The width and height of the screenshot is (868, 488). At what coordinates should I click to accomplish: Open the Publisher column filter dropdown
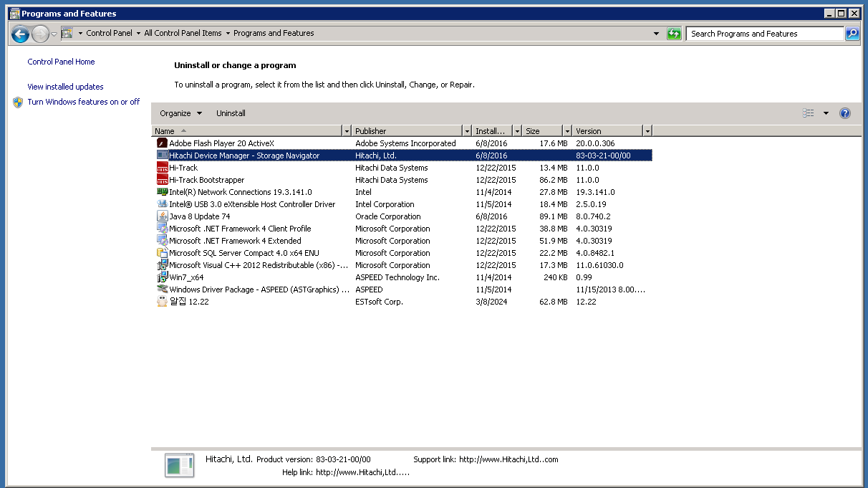(468, 131)
